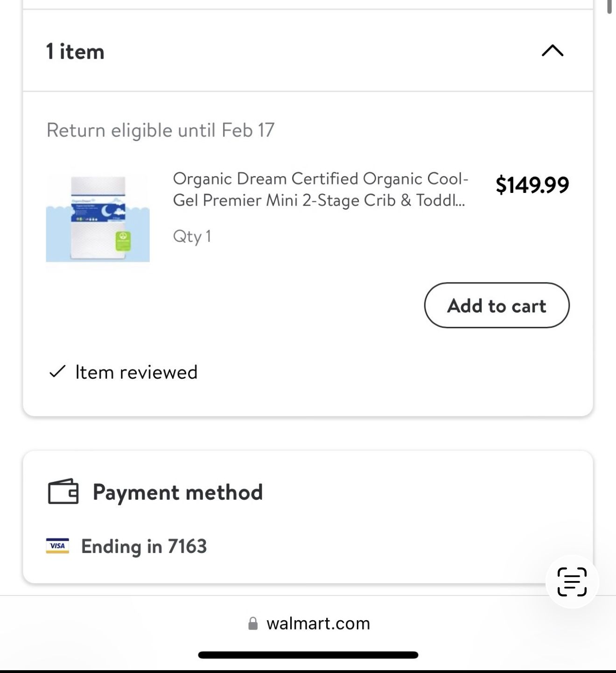Select the card Ending in 7163
This screenshot has height=673, width=616.
click(x=144, y=546)
